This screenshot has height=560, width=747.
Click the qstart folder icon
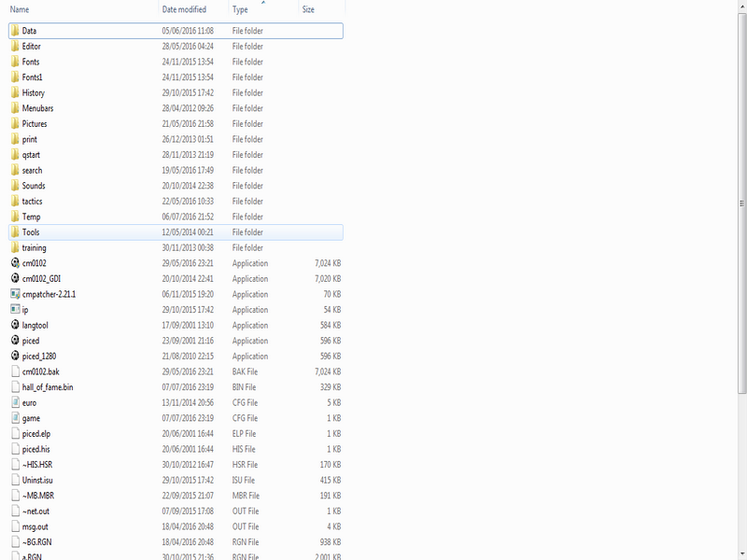[15, 155]
